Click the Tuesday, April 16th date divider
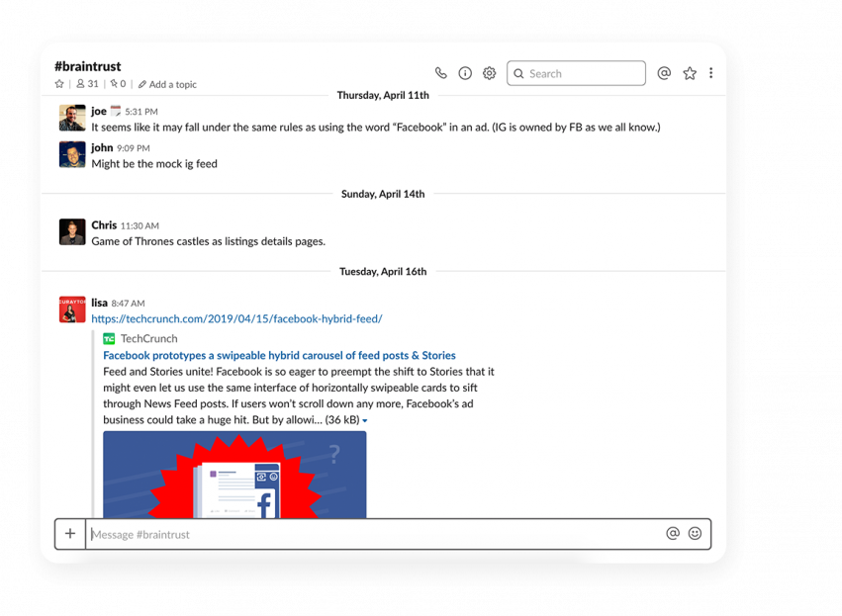Screen dimensions: 842x616 tap(383, 272)
